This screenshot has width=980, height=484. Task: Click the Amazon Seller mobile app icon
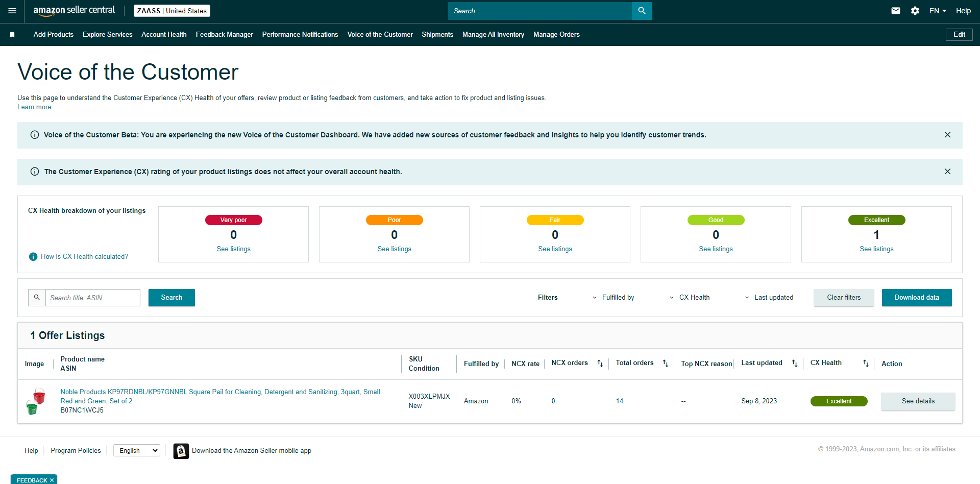click(181, 451)
